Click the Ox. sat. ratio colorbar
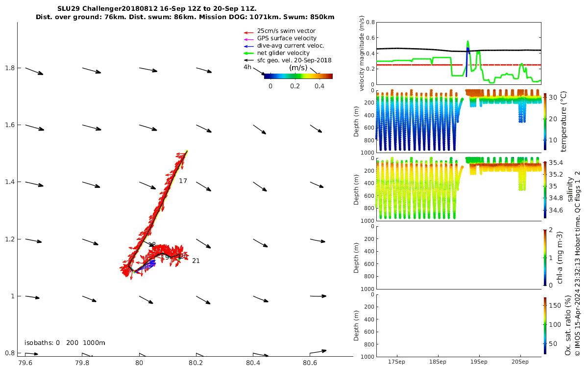Screen dimensions: 588x368 [545, 325]
